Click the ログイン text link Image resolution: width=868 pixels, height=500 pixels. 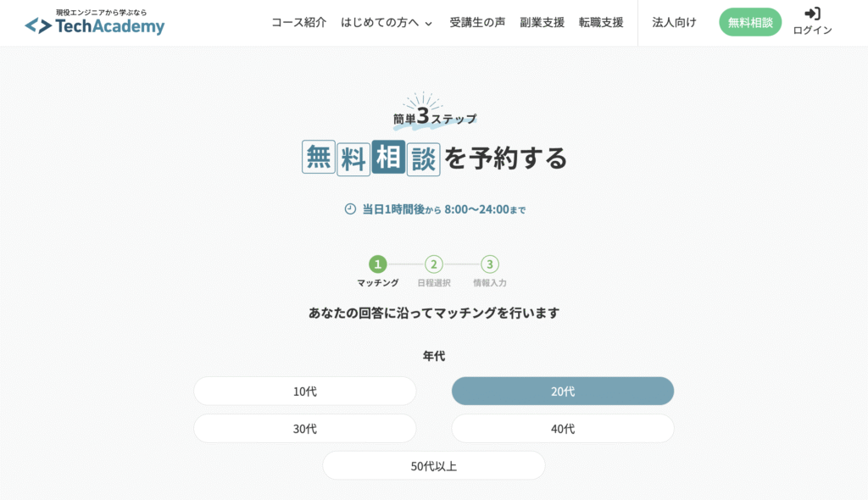pyautogui.click(x=812, y=31)
